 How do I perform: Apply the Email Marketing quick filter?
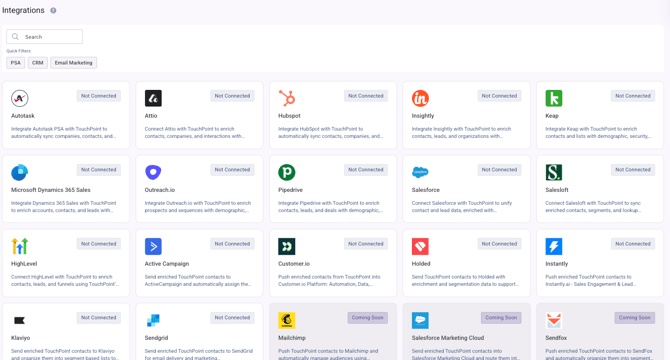(73, 63)
